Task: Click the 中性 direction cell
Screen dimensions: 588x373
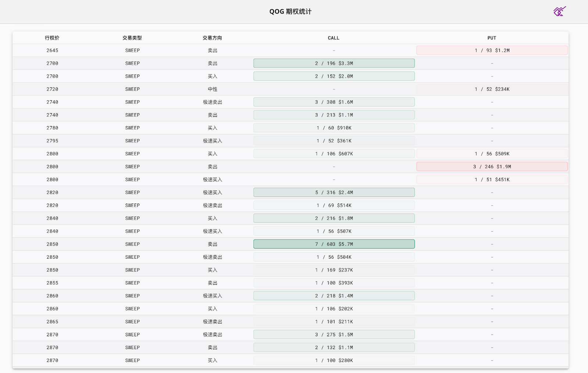Action: click(x=212, y=89)
